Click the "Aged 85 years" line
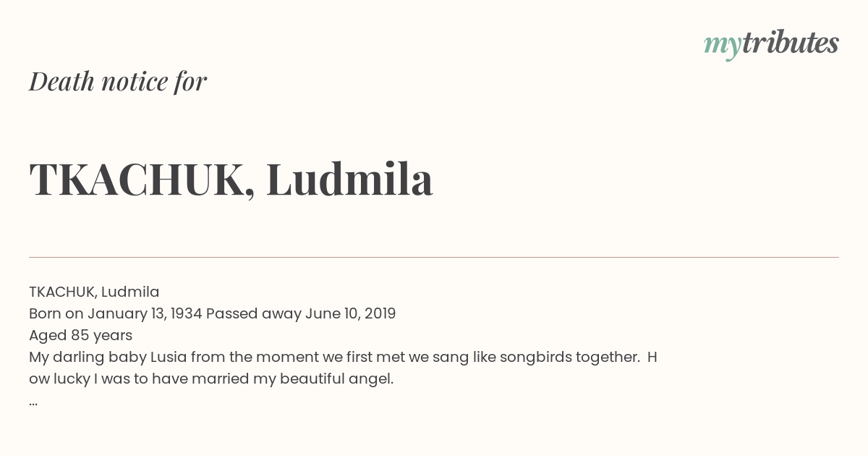The width and height of the screenshot is (868, 456). (x=80, y=335)
